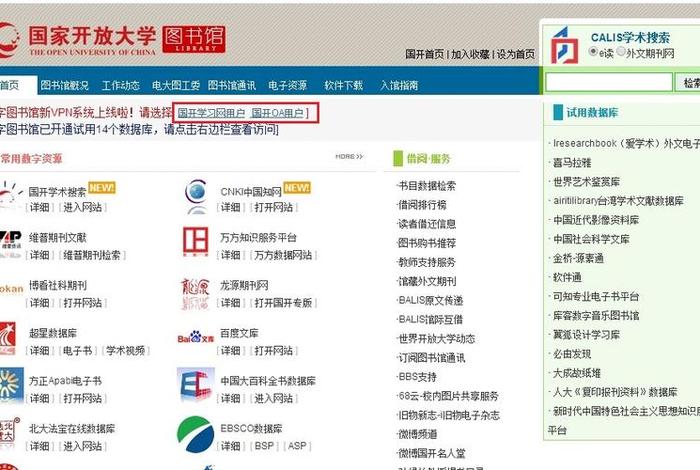Open 馆藏外文期刊 link
The image size is (700, 470).
pos(427,282)
